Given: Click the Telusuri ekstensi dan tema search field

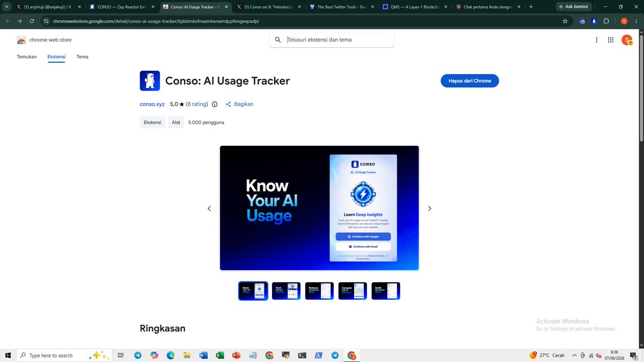Looking at the screenshot, I should [332, 40].
